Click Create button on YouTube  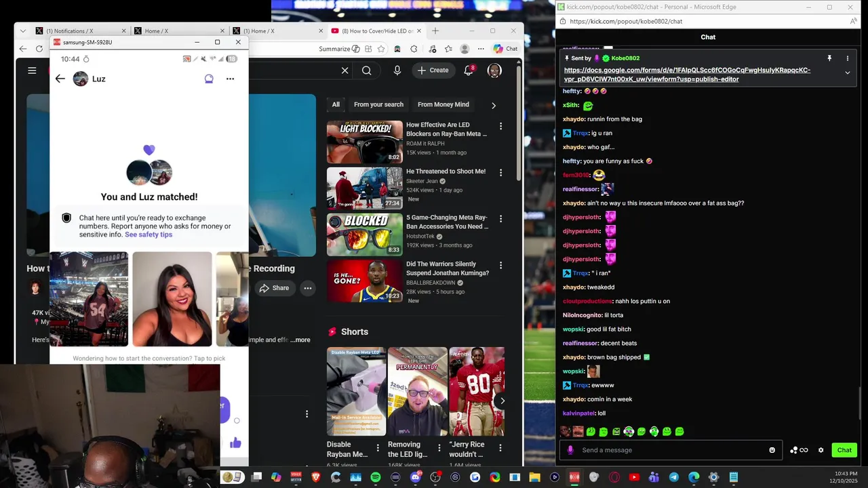pyautogui.click(x=433, y=70)
